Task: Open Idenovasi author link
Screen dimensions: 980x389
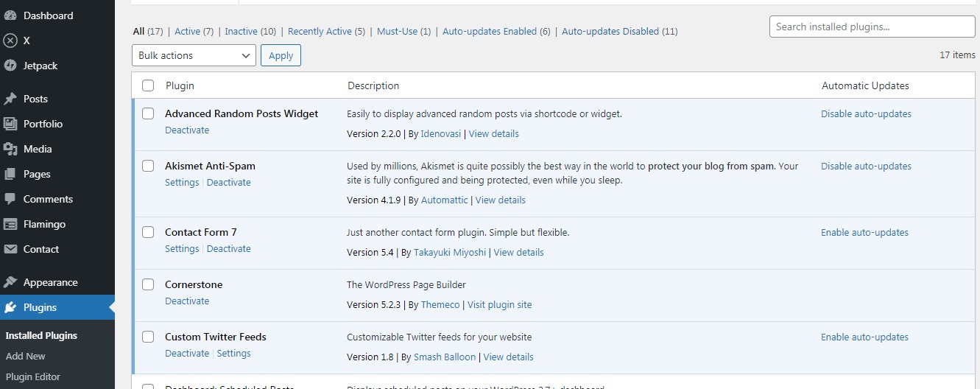Action: point(441,133)
